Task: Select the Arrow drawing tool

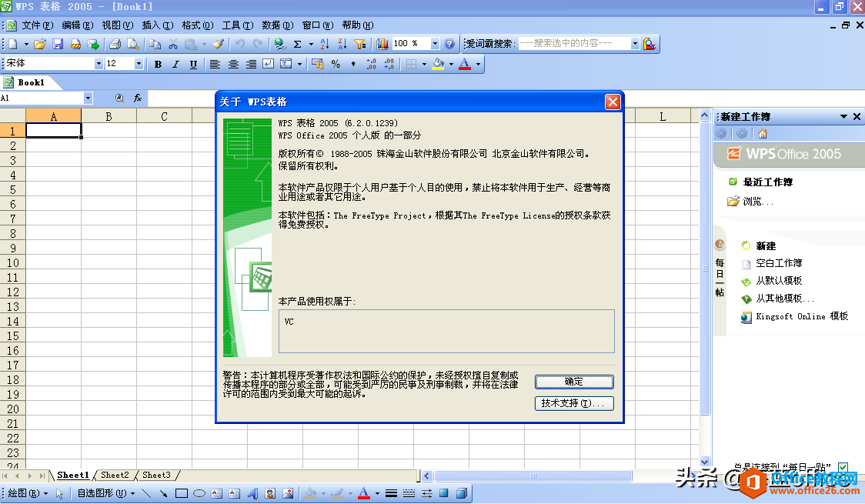Action: tap(164, 493)
